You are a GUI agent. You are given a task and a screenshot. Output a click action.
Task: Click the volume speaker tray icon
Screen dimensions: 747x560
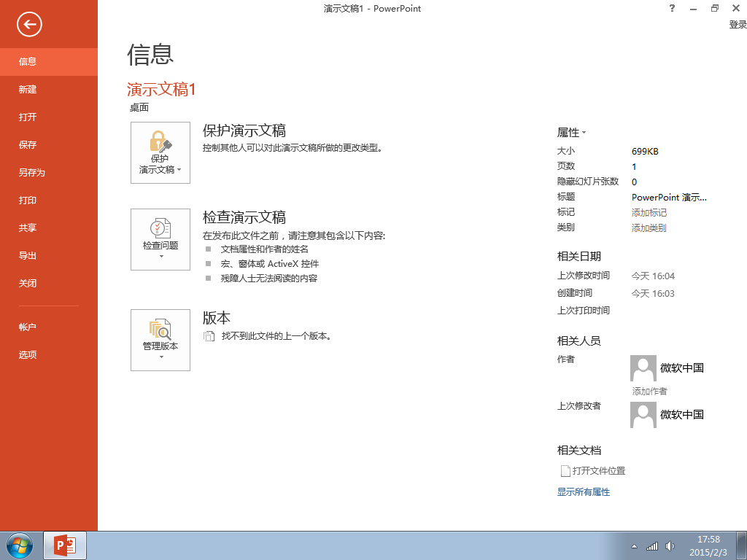click(670, 546)
